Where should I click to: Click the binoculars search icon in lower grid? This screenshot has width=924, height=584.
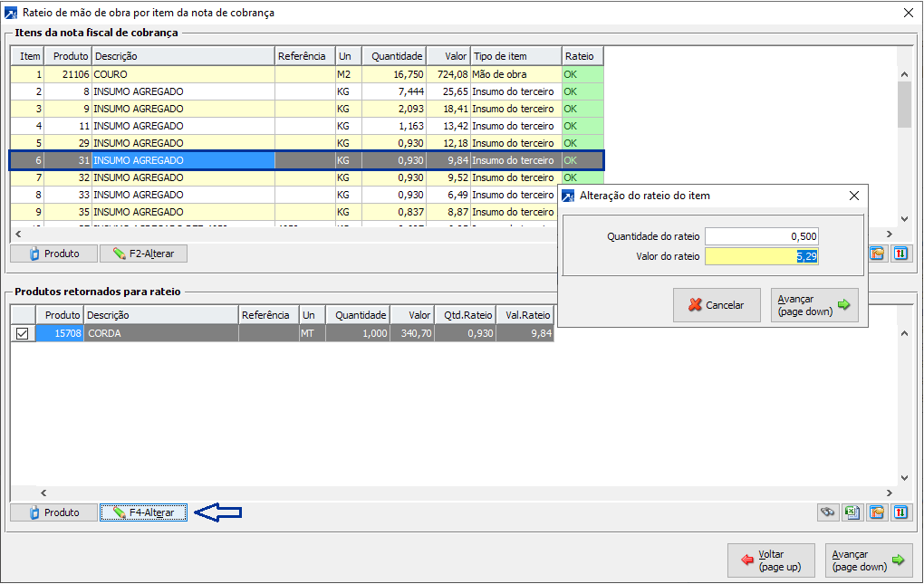(828, 512)
